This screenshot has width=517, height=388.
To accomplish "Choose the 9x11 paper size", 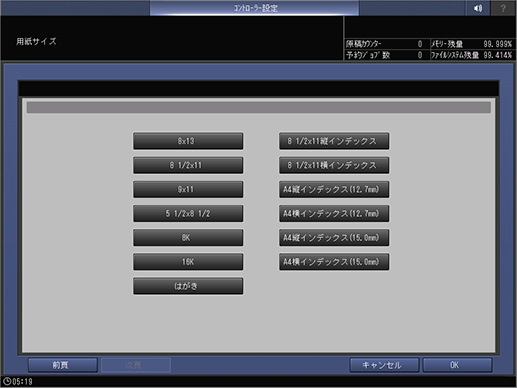I will [188, 189].
